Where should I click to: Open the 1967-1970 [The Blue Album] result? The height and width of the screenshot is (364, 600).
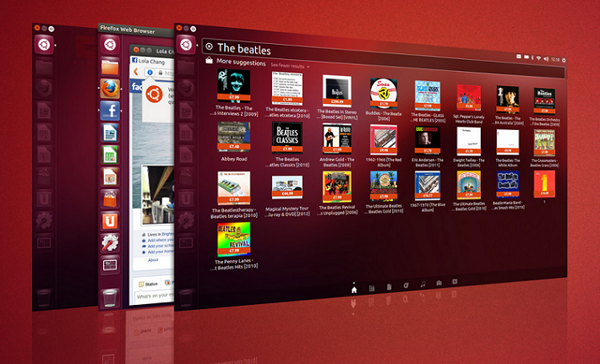428,191
